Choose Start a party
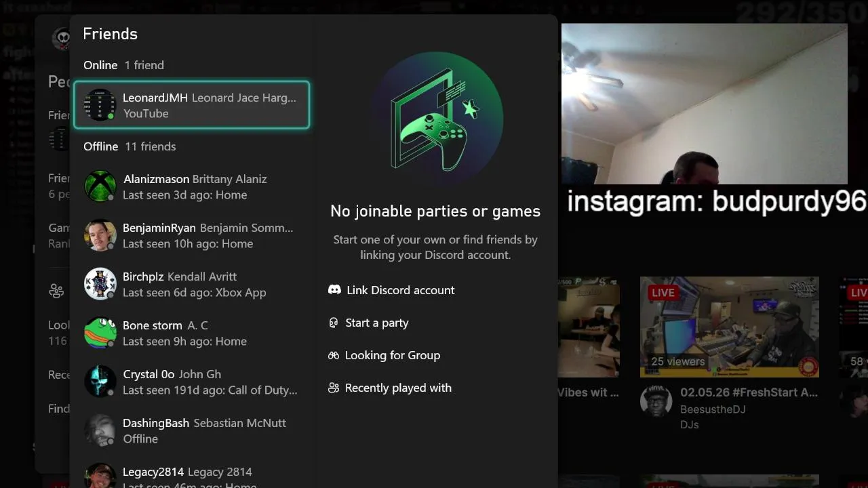This screenshot has width=868, height=488. (x=368, y=323)
